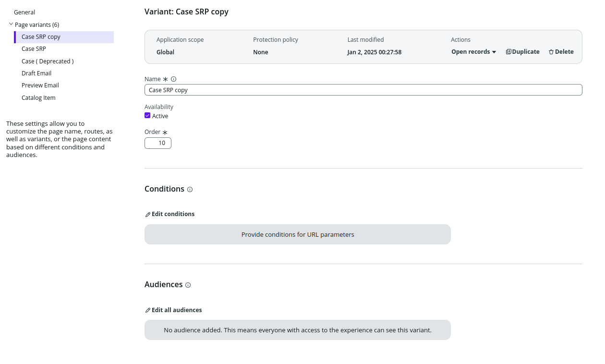Click the info icon beside Name
The height and width of the screenshot is (364, 605).
point(174,79)
